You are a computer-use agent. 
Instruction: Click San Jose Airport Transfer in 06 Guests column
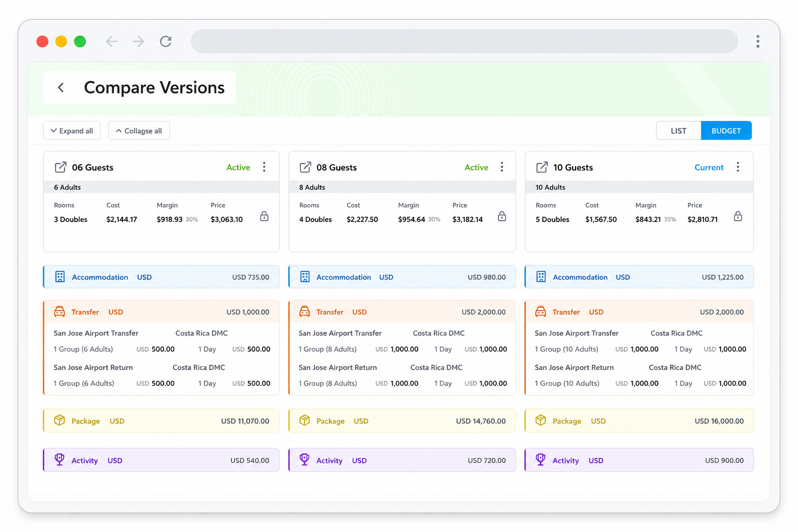click(96, 333)
